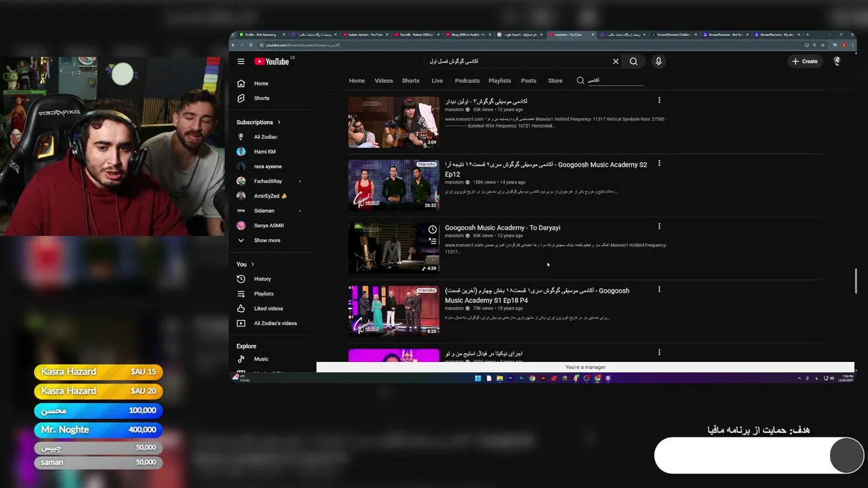Open Playlists in the left sidebar

(263, 293)
